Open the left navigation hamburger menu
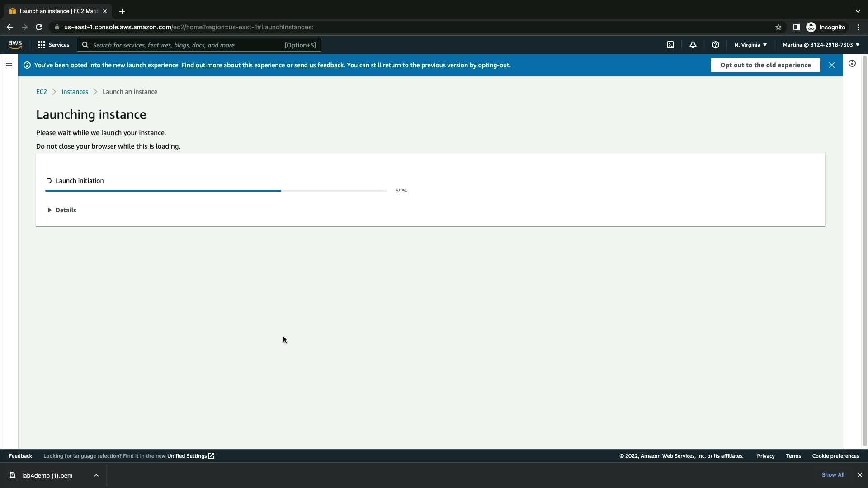This screenshot has height=488, width=868. [9, 64]
